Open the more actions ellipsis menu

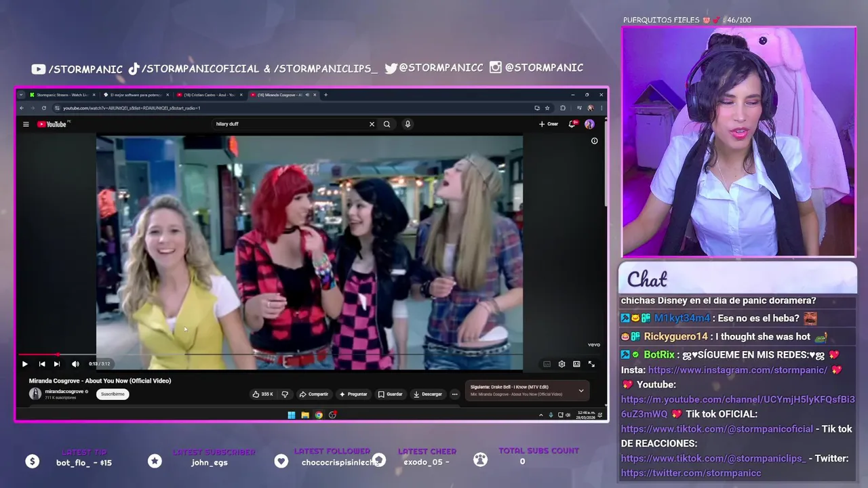[454, 394]
